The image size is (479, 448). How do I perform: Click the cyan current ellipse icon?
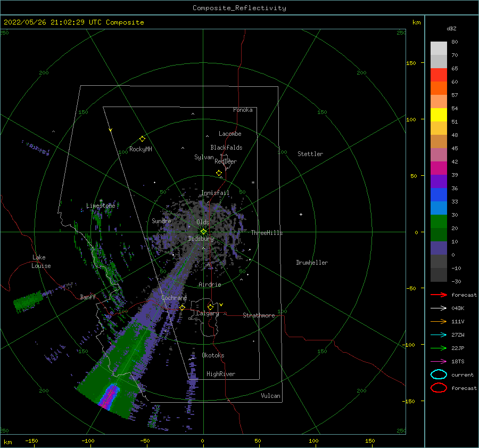(439, 374)
